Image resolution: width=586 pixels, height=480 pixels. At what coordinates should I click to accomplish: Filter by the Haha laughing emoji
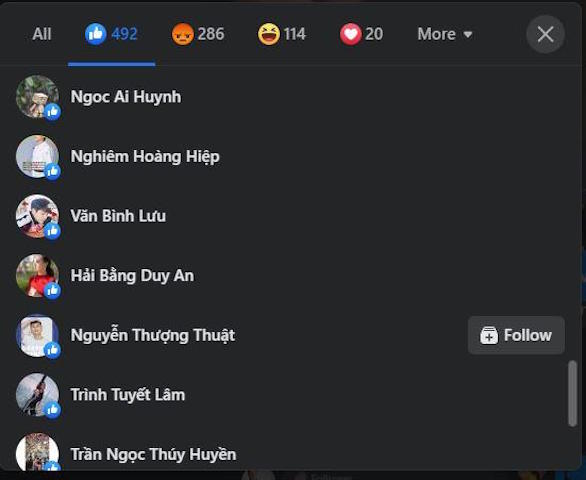click(269, 34)
